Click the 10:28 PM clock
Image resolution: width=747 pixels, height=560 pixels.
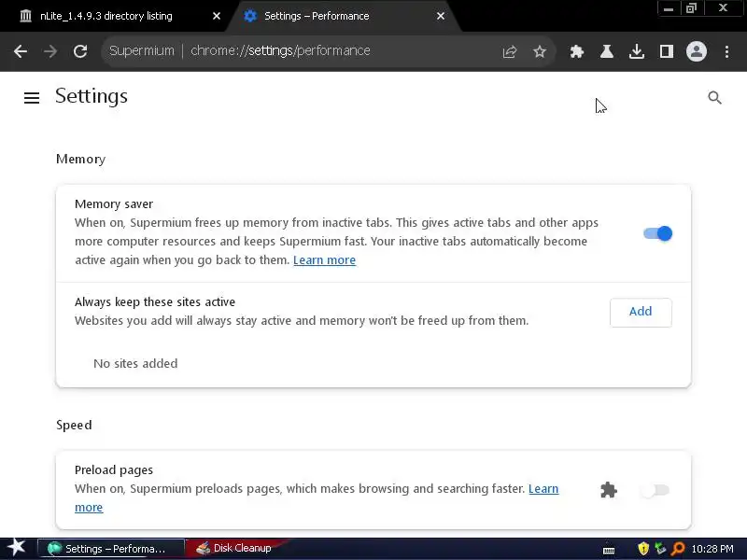pos(712,549)
